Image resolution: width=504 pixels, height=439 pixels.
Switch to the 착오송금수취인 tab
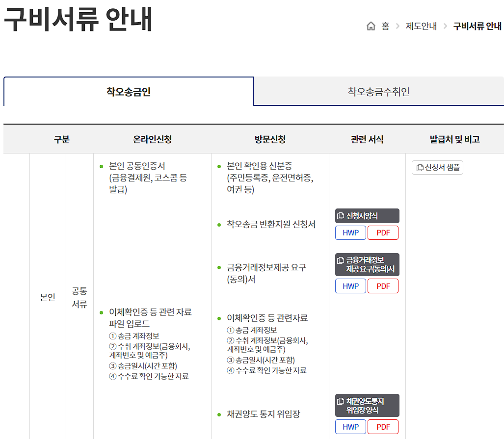378,92
